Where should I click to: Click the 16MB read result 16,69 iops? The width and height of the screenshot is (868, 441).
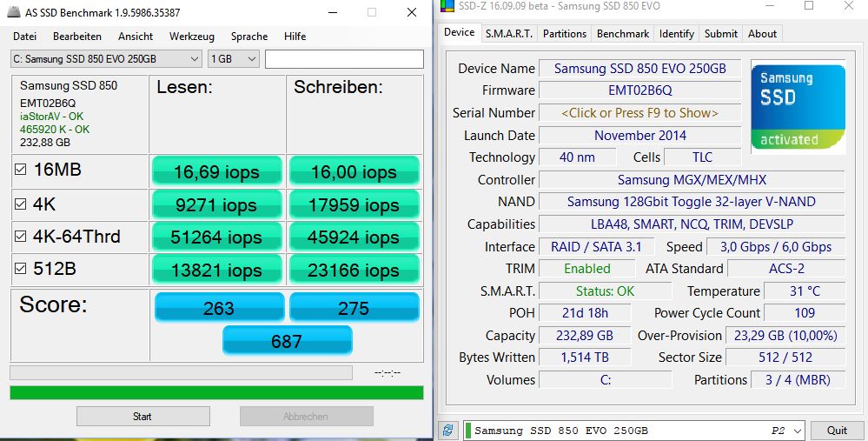(217, 170)
